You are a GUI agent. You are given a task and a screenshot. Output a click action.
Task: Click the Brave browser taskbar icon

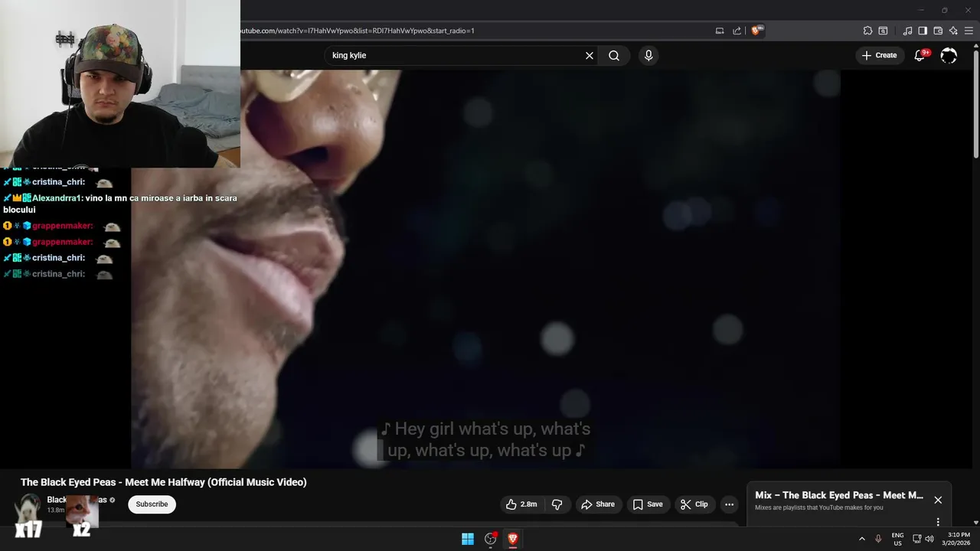(x=513, y=539)
